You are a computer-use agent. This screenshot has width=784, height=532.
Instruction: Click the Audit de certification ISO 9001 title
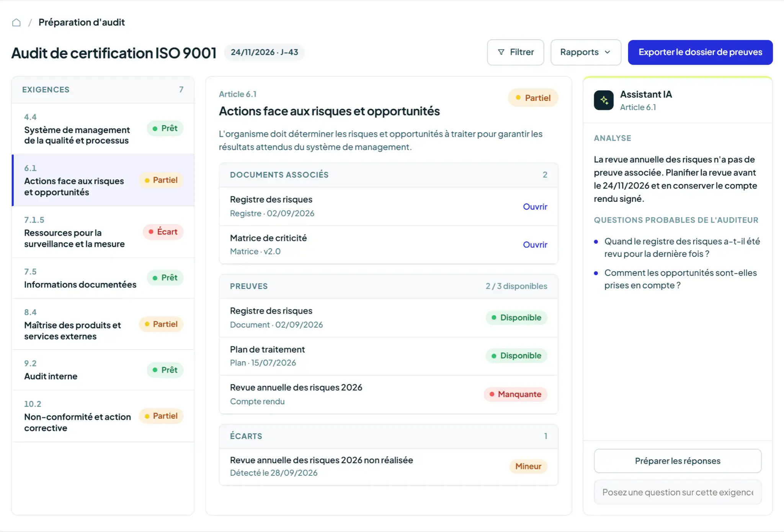[x=114, y=53]
